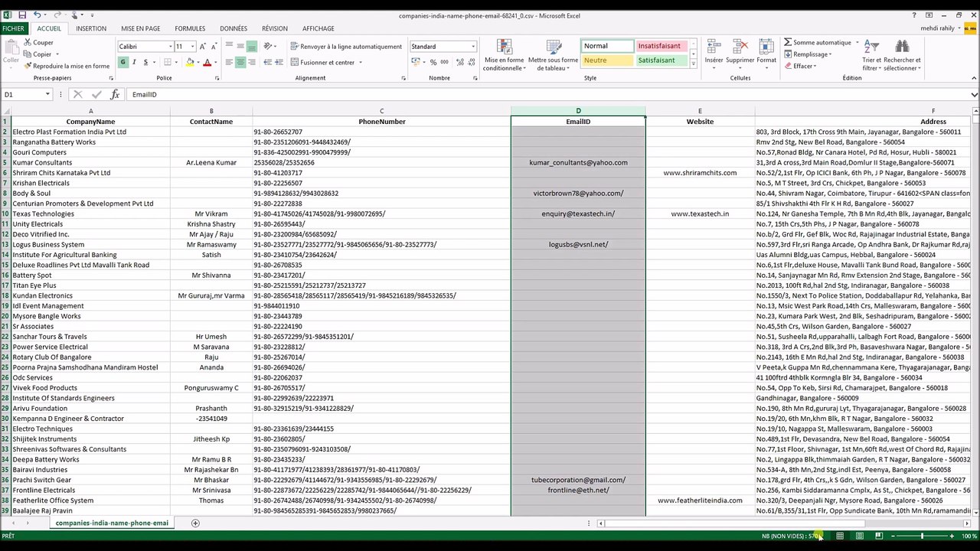Expand the cell styles gallery

(693, 64)
